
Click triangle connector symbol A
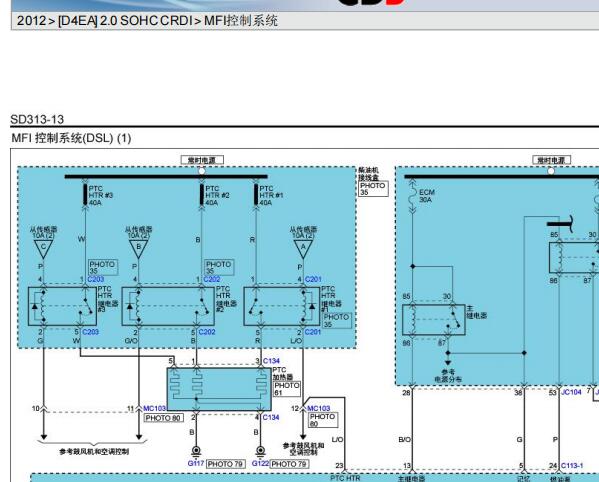(x=303, y=248)
